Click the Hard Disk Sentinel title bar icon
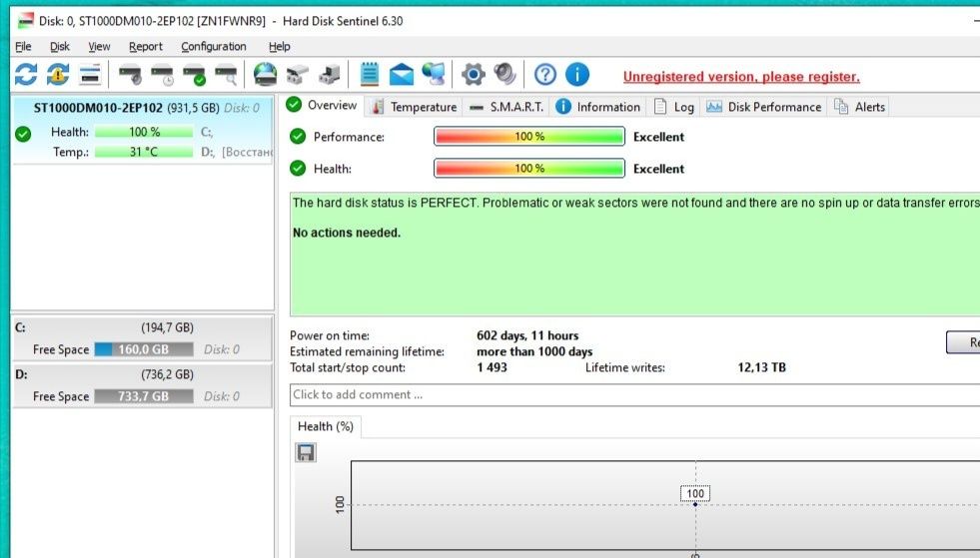Viewport: 980px width, 558px height. [25, 21]
